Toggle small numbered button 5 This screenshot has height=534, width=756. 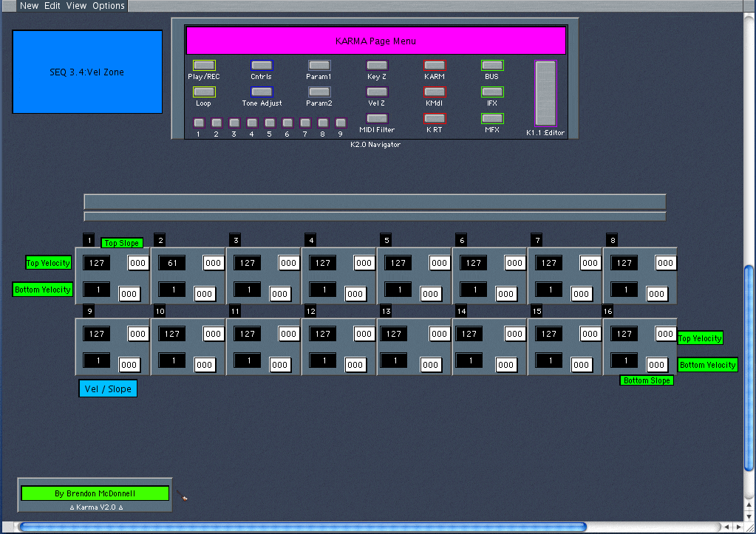(x=269, y=123)
